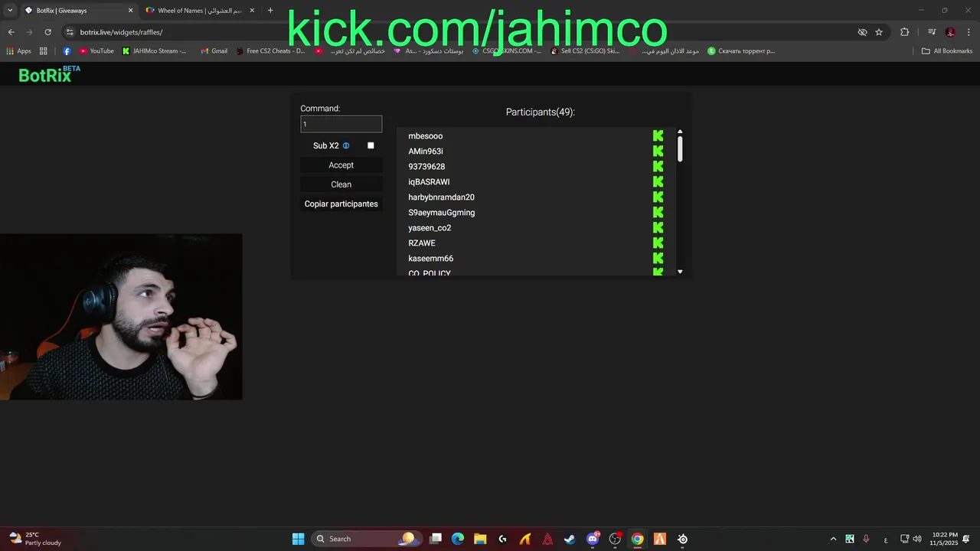Enable the Sub X2 checkbox
This screenshot has height=551, width=980.
pos(371,145)
